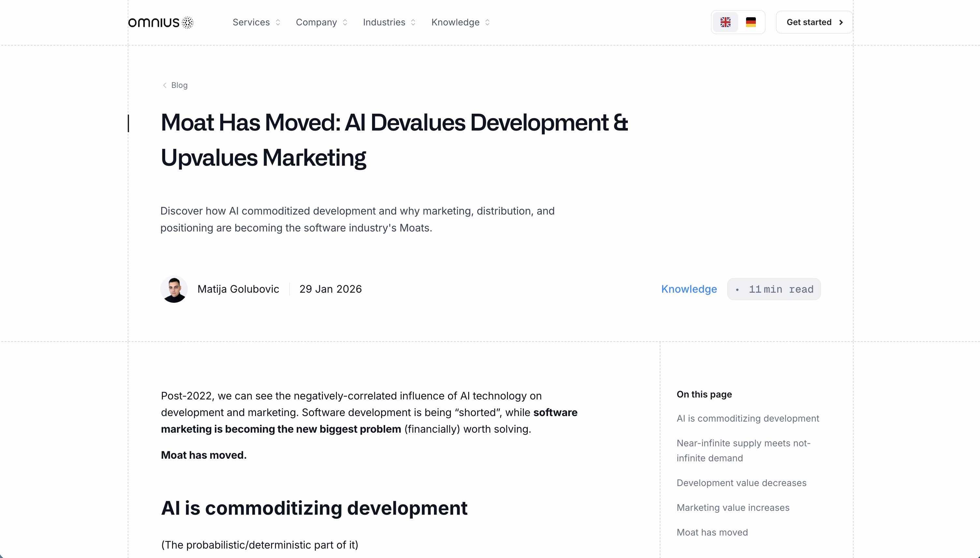Click the Get started arrow icon
Screen dimensions: 980x558
click(841, 22)
